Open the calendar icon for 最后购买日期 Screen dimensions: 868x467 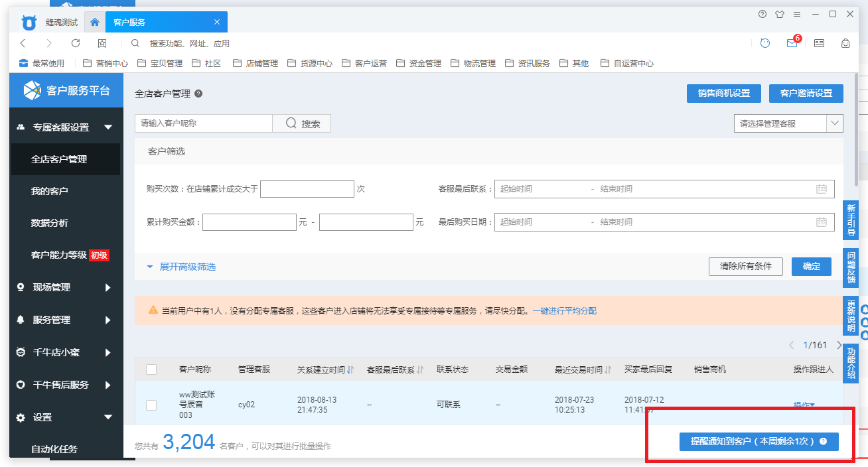(x=822, y=222)
